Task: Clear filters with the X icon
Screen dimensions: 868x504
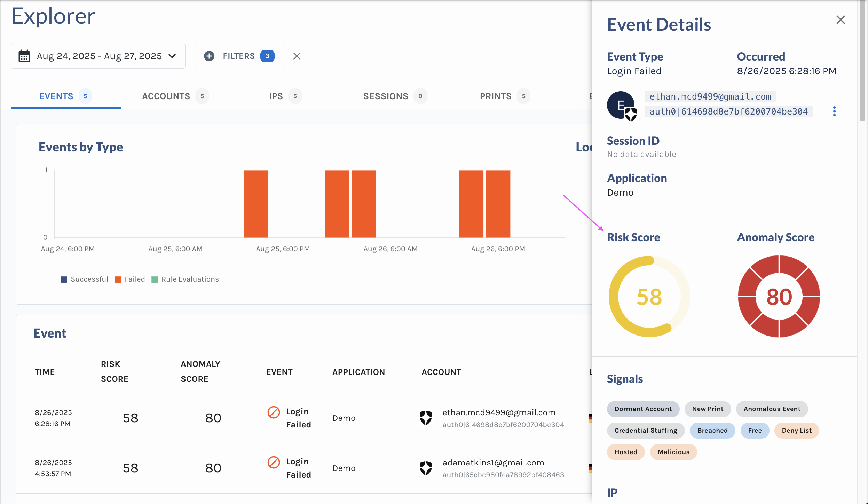Action: [x=297, y=56]
